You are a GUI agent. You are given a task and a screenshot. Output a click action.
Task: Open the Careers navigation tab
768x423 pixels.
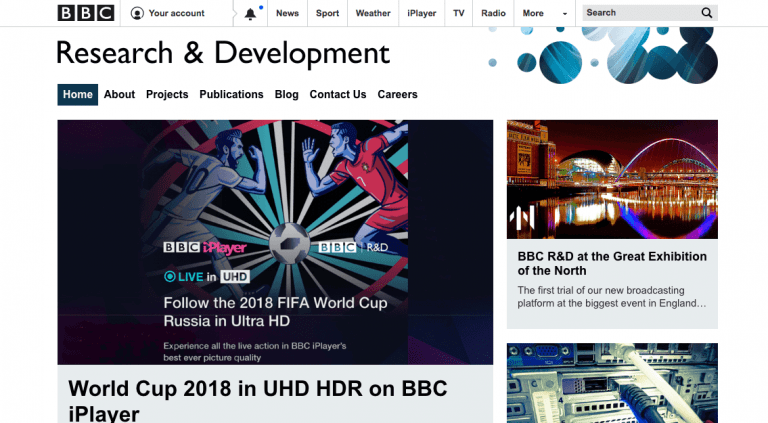(x=397, y=94)
